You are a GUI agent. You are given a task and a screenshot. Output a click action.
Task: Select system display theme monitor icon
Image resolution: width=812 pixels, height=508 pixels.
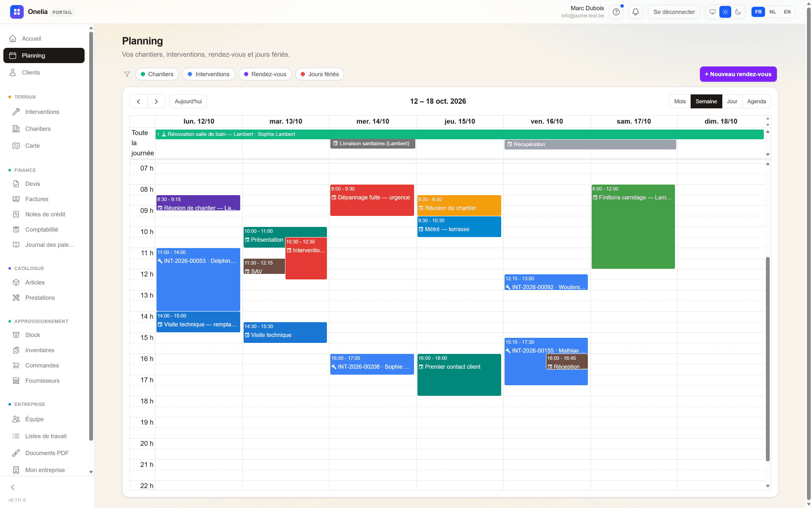pos(713,12)
